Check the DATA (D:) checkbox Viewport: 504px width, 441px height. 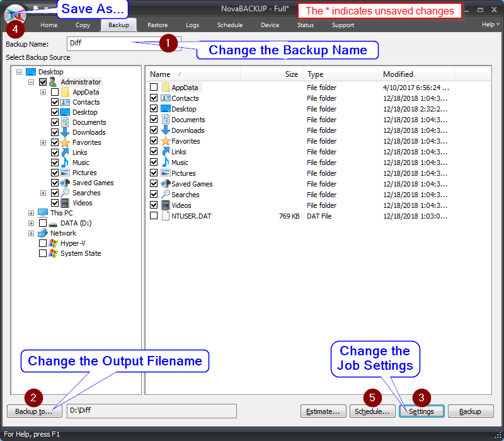click(x=43, y=223)
